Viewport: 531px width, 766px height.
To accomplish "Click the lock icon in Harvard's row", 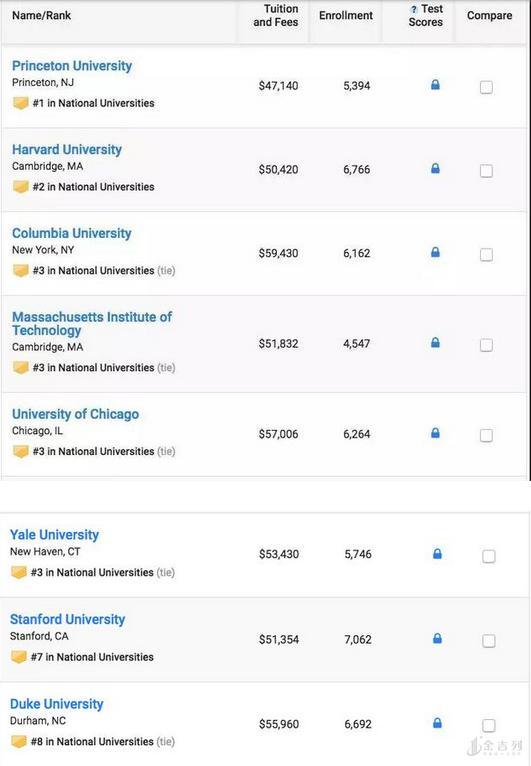I will [435, 169].
